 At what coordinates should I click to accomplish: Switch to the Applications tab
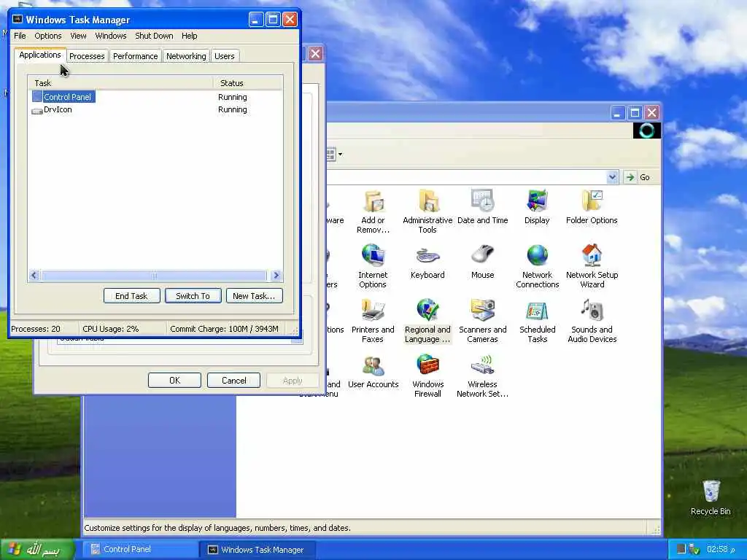[x=40, y=55]
